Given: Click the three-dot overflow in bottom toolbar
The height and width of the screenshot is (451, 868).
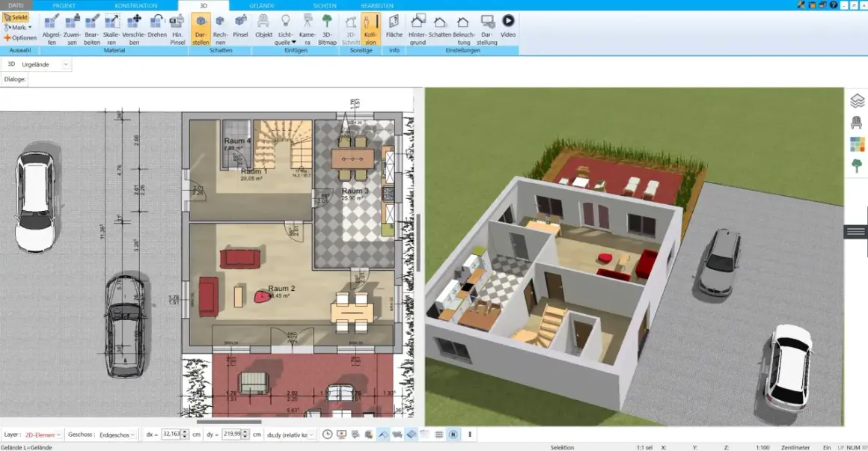Looking at the screenshot, I should [470, 435].
